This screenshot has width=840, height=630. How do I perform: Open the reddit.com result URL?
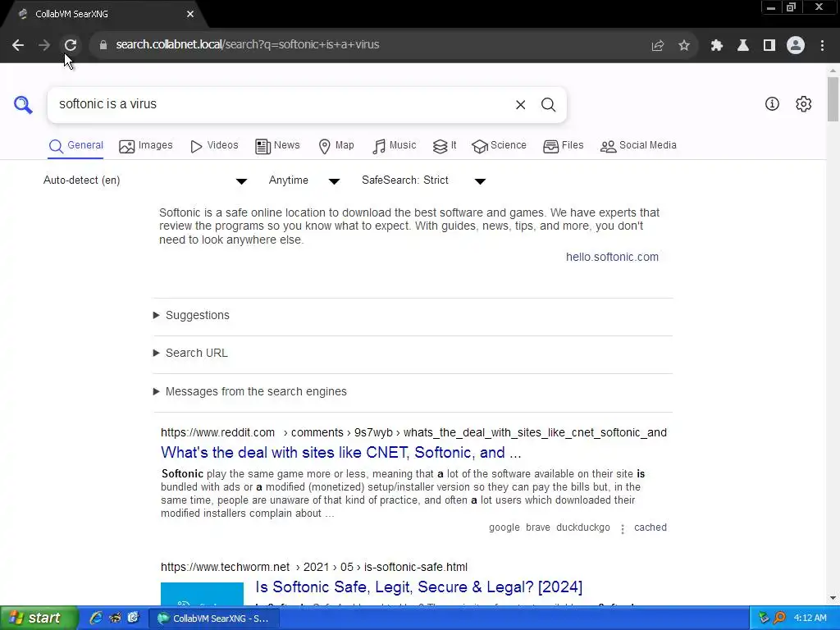pos(413,433)
